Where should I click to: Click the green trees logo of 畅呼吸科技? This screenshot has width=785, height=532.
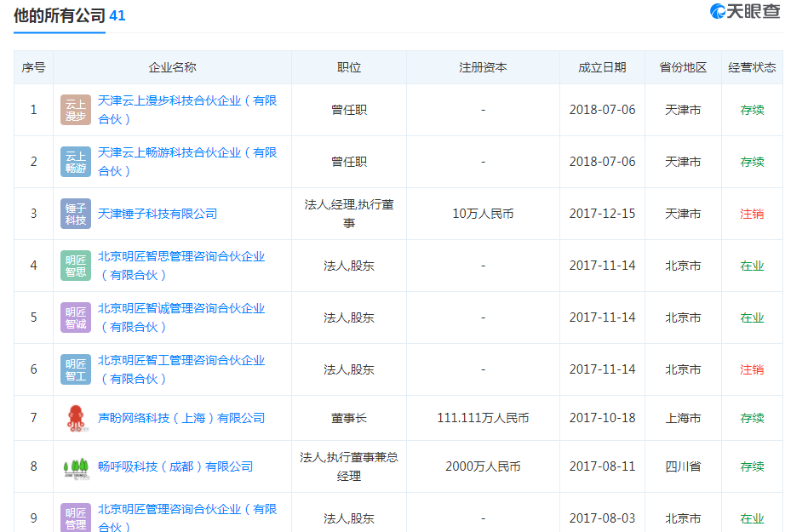click(76, 468)
